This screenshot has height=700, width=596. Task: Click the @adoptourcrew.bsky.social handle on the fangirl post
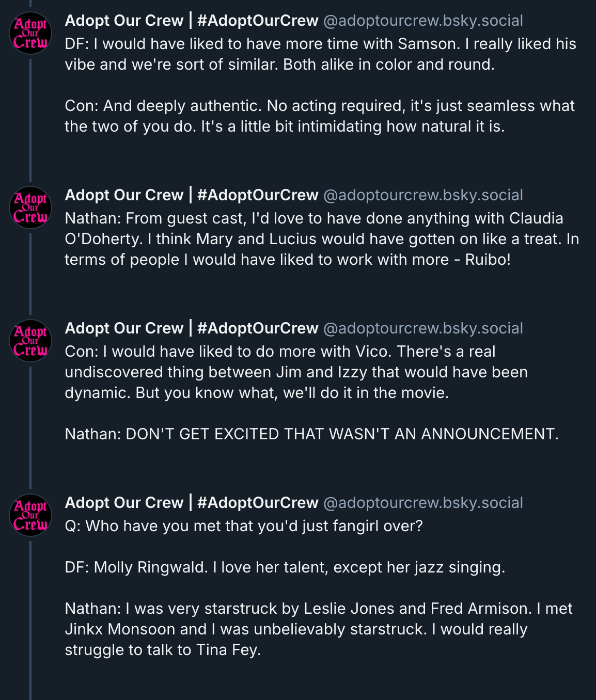point(423,503)
